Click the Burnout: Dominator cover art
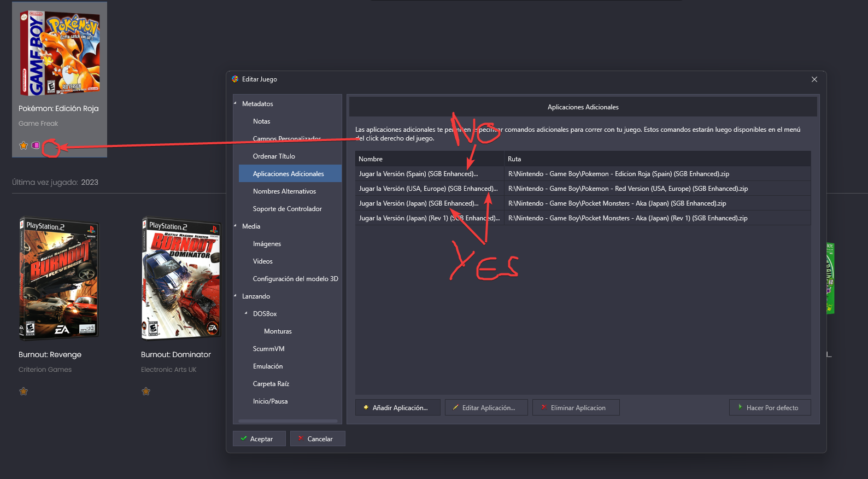Screen dimensions: 868x479 point(181,278)
